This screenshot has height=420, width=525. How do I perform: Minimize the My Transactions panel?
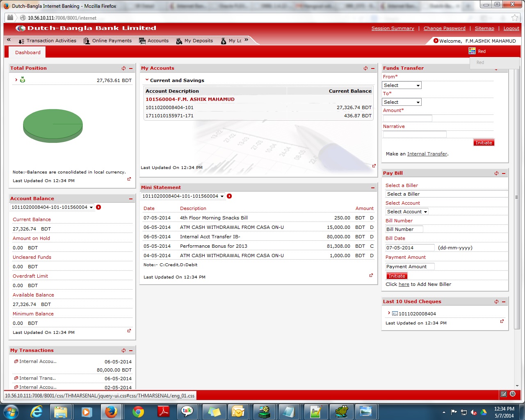(131, 351)
